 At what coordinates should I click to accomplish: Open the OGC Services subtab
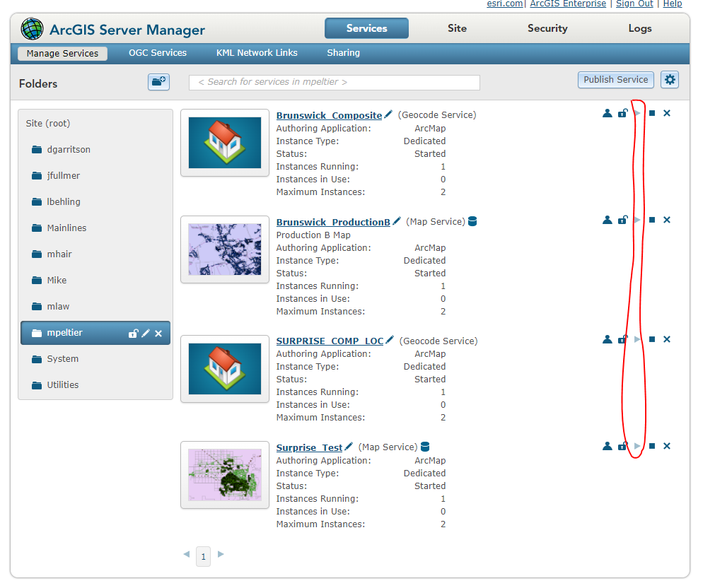tap(158, 53)
